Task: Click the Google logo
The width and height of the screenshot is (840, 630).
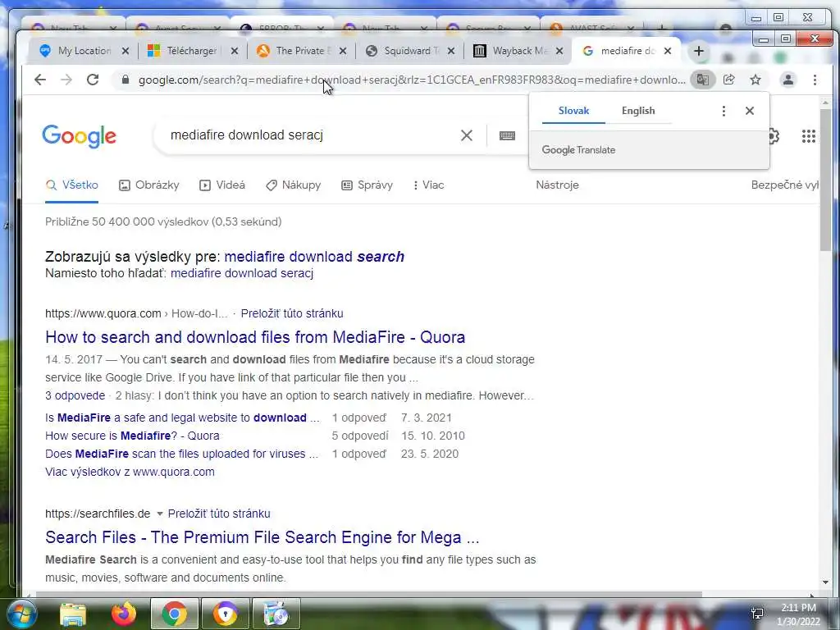Action: pyautogui.click(x=79, y=136)
